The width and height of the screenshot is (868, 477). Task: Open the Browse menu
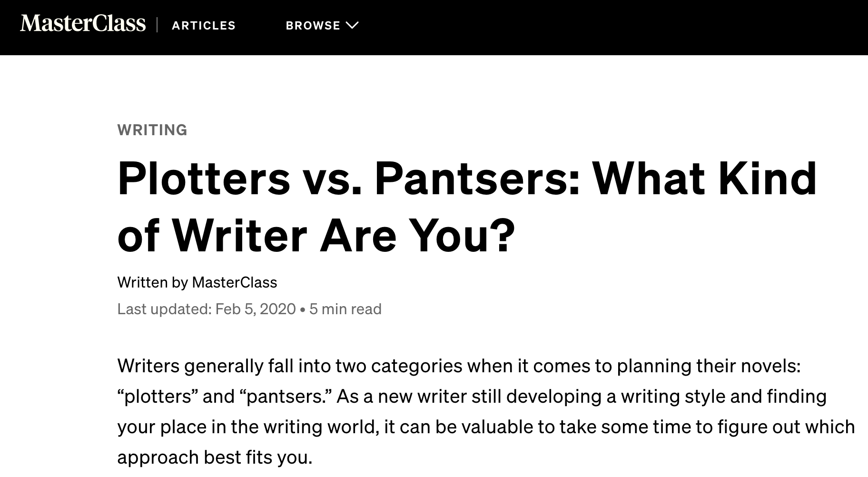click(x=322, y=26)
